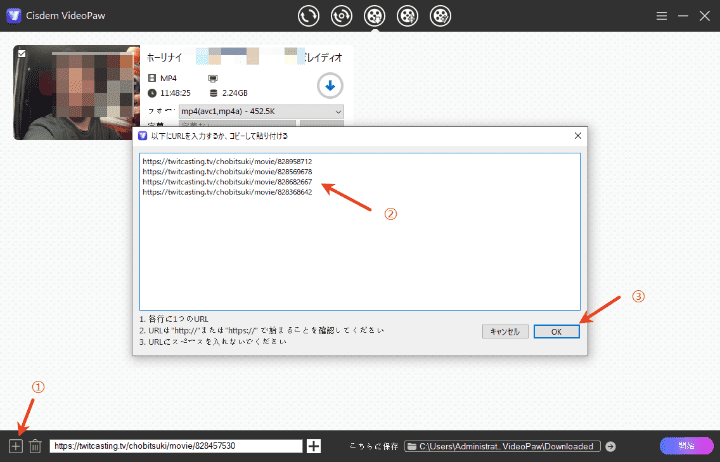720x462 pixels.
Task: Switch to the video download tab icon
Action: coord(374,16)
